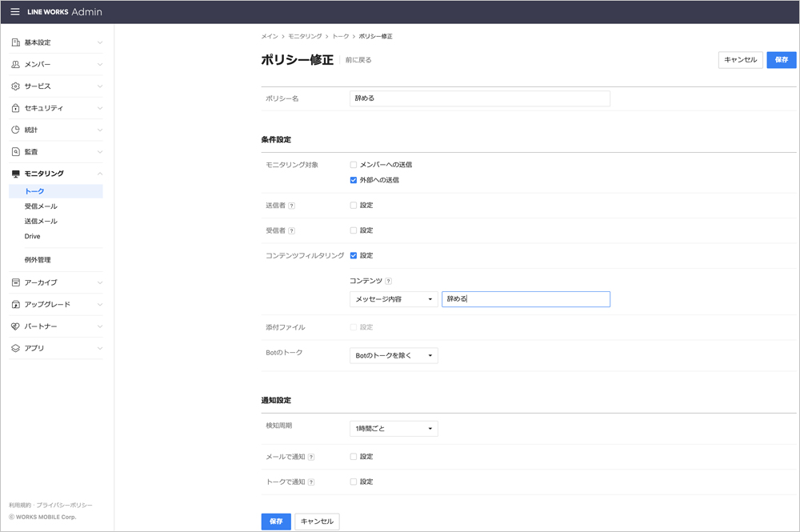Screen dimensions: 800x532
Task: Click the ポリシー名 text field
Action: (x=480, y=98)
